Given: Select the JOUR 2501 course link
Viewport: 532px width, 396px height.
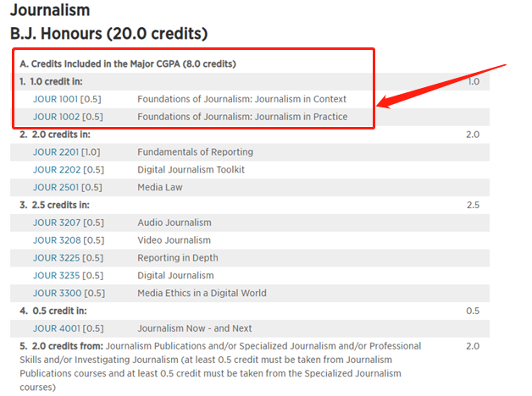Looking at the screenshot, I should tap(55, 187).
